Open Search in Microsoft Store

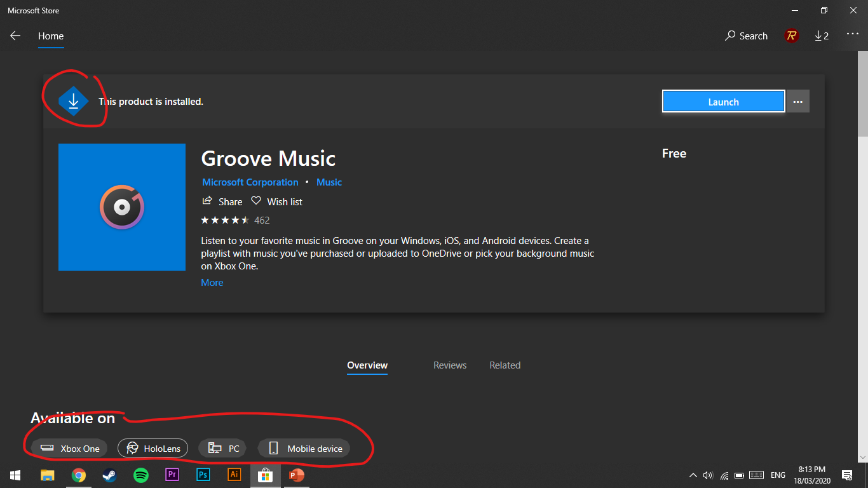coord(746,36)
